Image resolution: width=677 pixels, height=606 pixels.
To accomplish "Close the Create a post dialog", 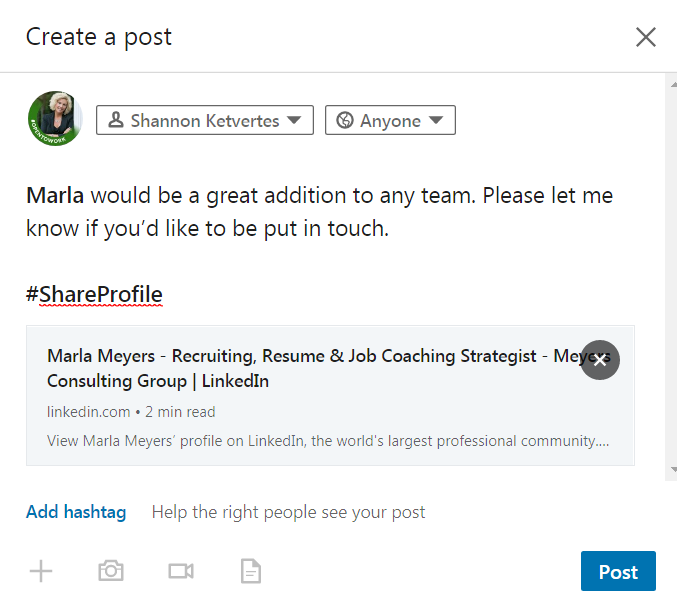I will tap(646, 37).
